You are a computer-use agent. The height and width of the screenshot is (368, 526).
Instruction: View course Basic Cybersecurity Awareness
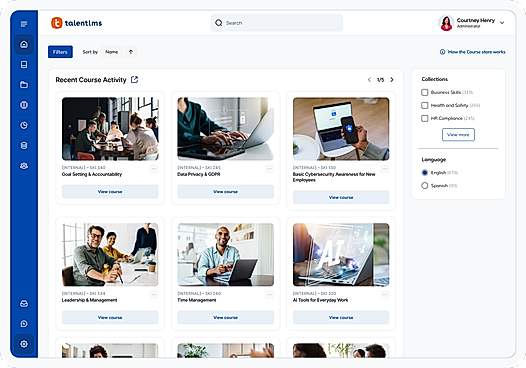(x=341, y=197)
